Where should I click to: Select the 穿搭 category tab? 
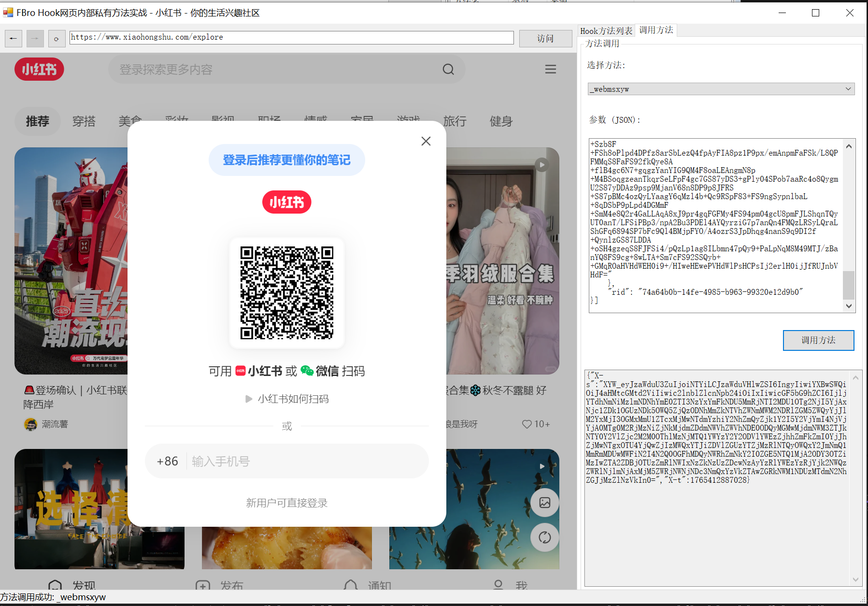84,121
